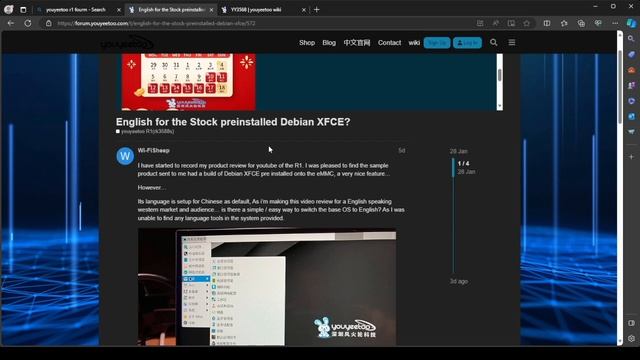
Task: Click the topic timeline scroller bar
Action: (453, 167)
